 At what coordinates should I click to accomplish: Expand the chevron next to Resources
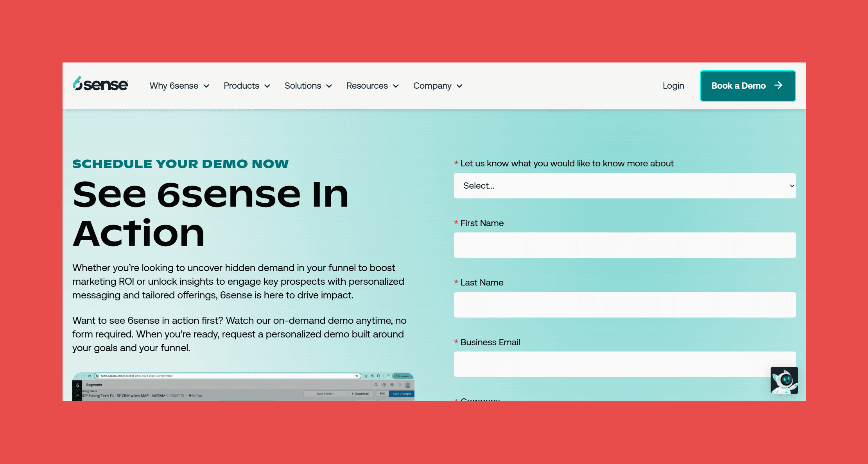pos(396,86)
